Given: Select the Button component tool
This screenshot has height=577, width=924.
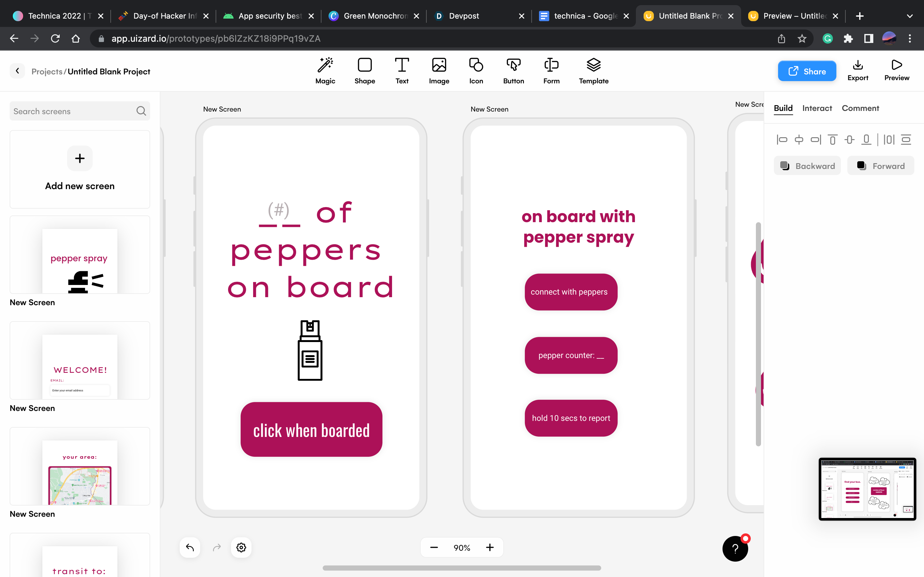Looking at the screenshot, I should click(x=513, y=71).
